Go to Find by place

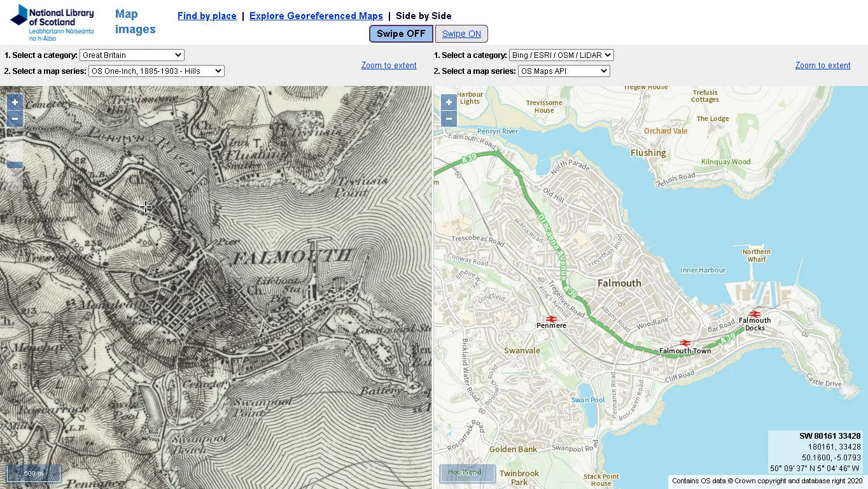[207, 15]
